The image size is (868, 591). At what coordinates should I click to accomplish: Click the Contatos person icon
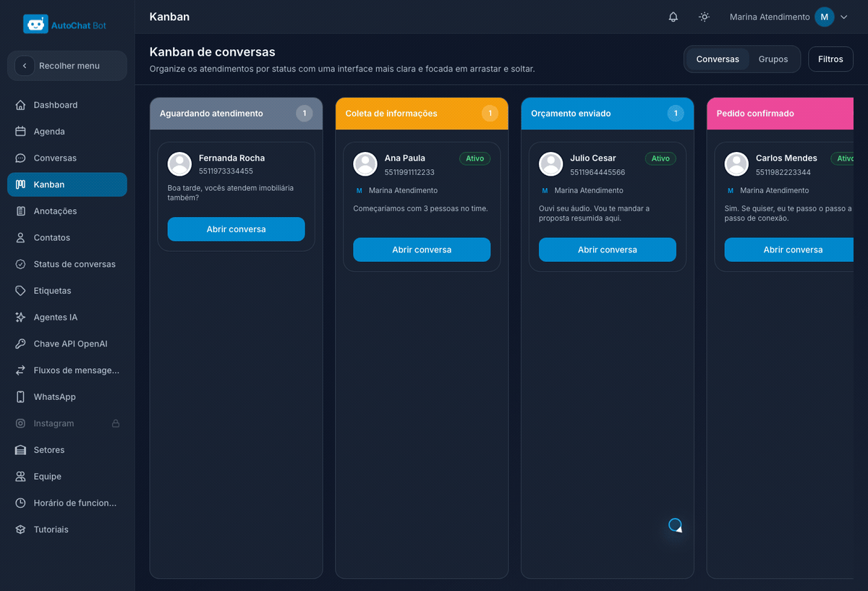pyautogui.click(x=20, y=237)
